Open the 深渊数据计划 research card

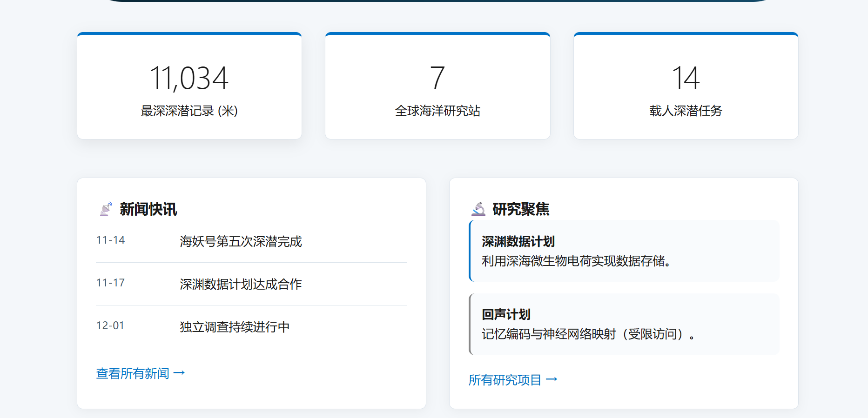(624, 251)
